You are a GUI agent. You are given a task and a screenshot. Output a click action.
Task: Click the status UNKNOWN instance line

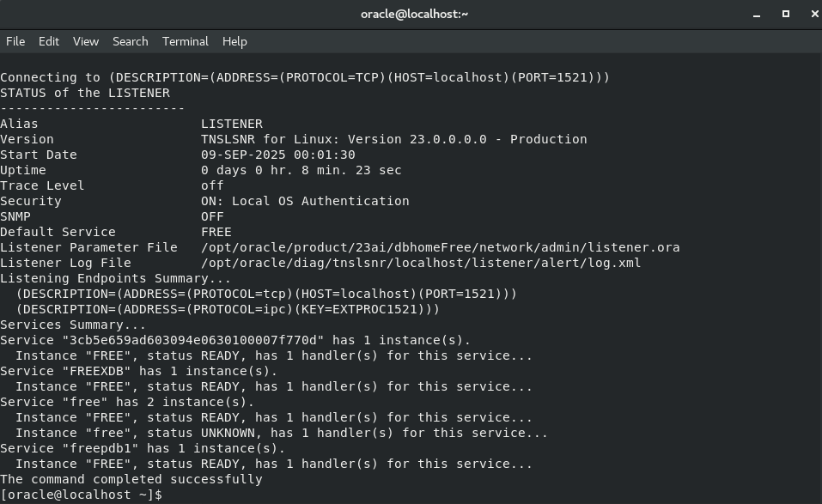point(282,433)
